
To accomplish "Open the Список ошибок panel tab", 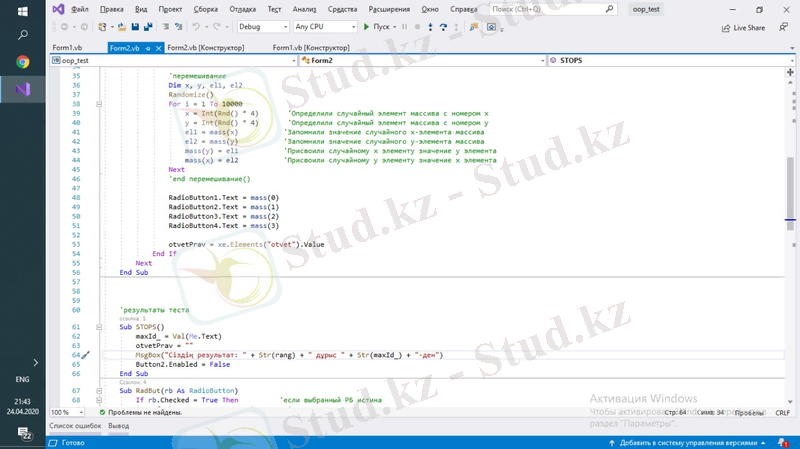I will tap(75, 426).
